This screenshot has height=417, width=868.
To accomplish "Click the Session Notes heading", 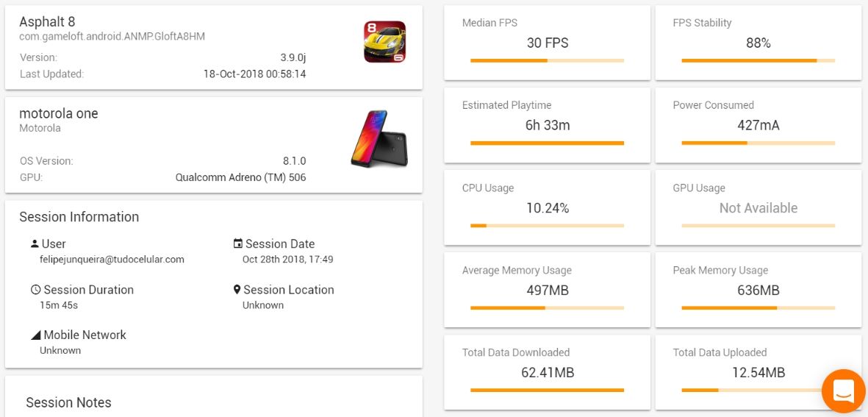I will [x=68, y=402].
